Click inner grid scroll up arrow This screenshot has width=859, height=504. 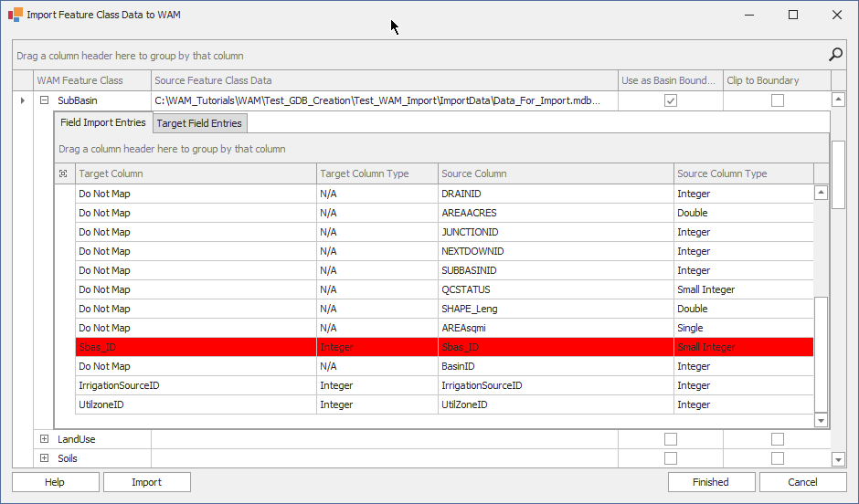pos(821,193)
